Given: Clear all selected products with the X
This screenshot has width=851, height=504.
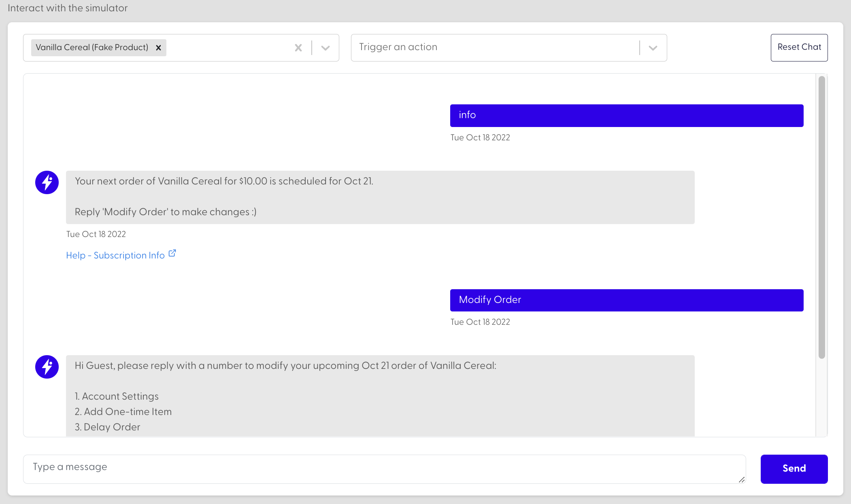Looking at the screenshot, I should pyautogui.click(x=298, y=48).
